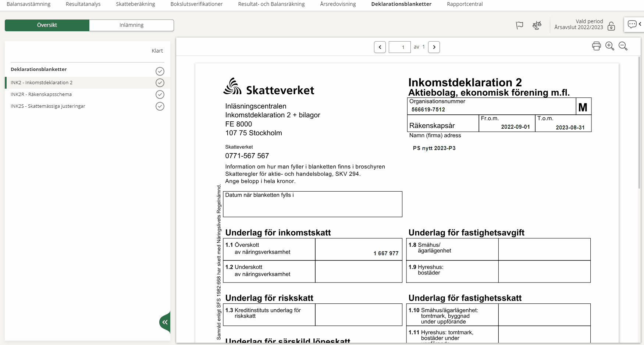644x345 pixels.
Task: Toggle the INK2R Räkenskapsschema done checkmark
Action: 160,95
